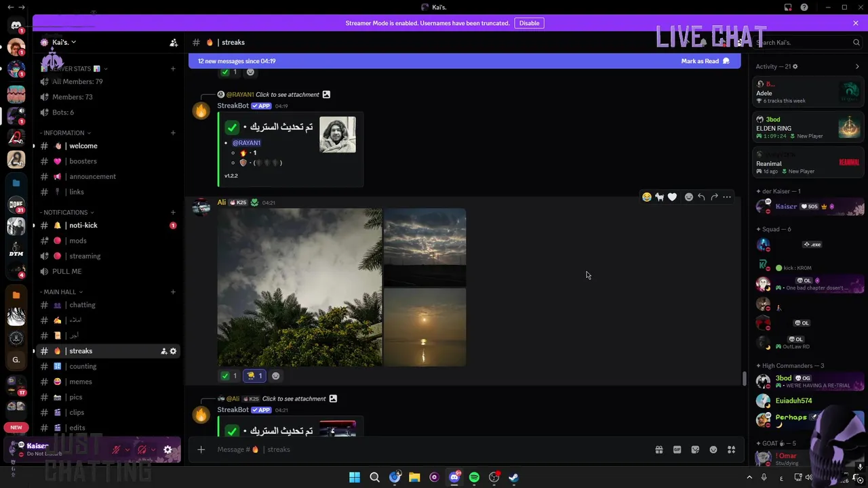Disable Streamer Mode from banner
Image resolution: width=868 pixels, height=488 pixels.
(x=529, y=23)
